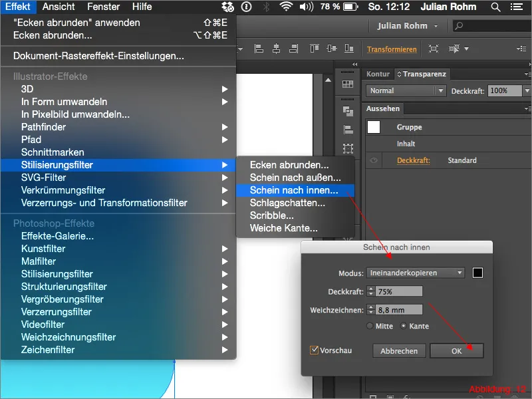The image size is (532, 399).
Task: Collapse panel dock with double-arrow icon
Action: point(354,64)
